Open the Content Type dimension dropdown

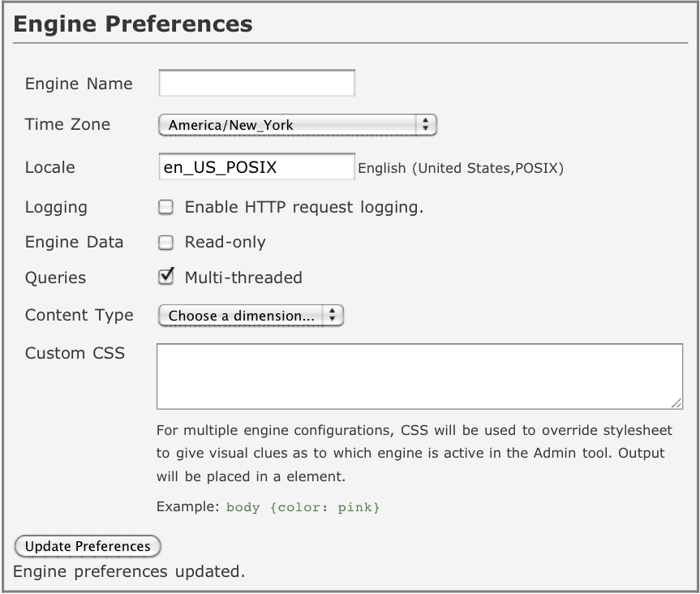(251, 316)
